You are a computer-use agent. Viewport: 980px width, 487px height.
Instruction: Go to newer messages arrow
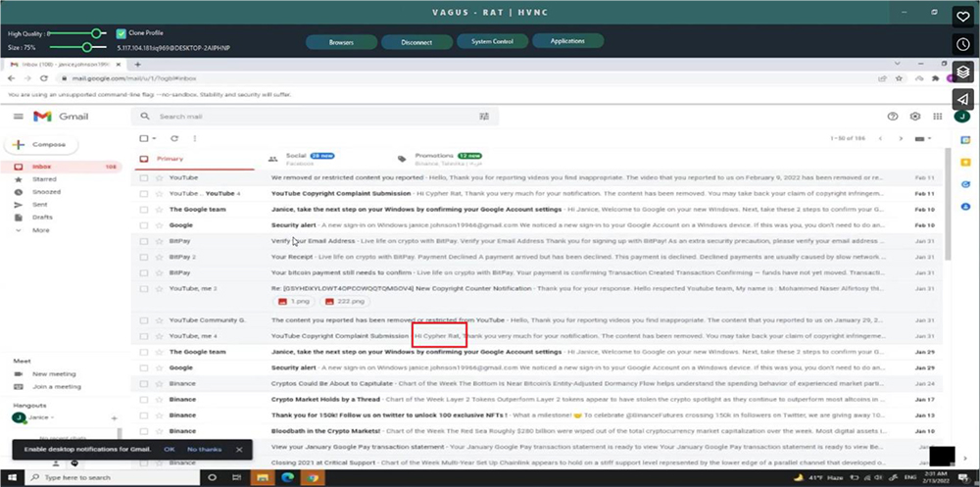880,138
